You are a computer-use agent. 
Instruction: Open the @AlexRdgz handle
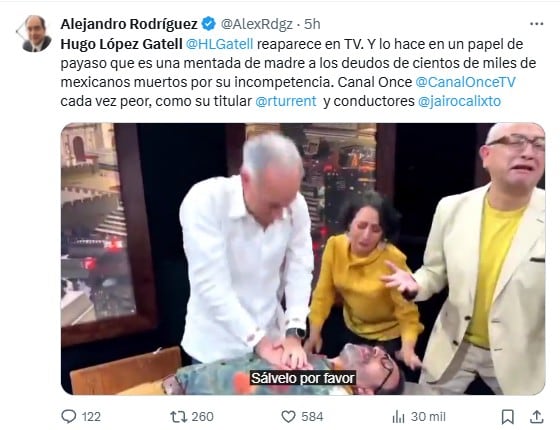click(257, 24)
